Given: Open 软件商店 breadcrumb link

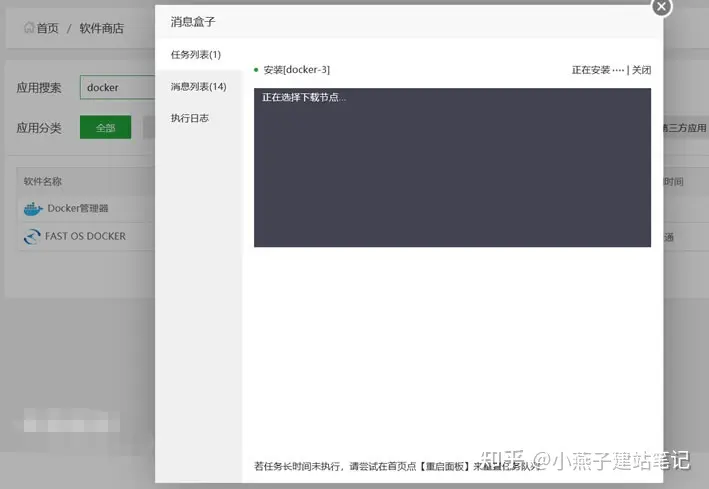Looking at the screenshot, I should tap(101, 28).
